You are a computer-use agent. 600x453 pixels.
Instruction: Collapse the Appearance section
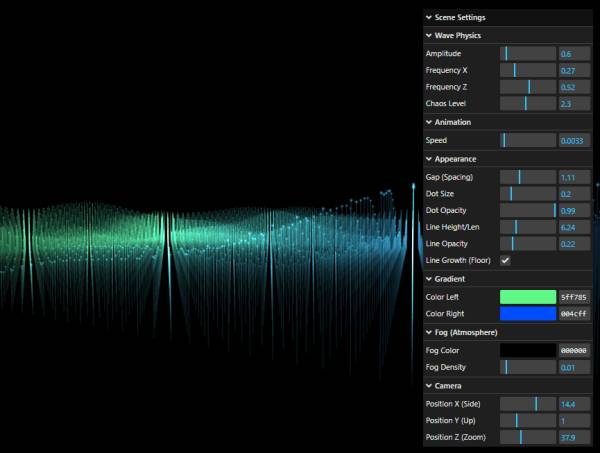456,159
